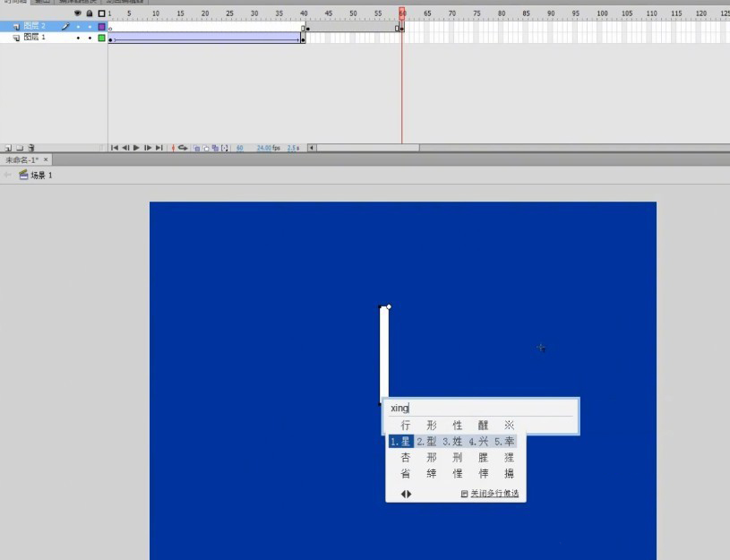Click the lock all layers padlock icon
Image resolution: width=730 pixels, height=560 pixels.
point(90,13)
